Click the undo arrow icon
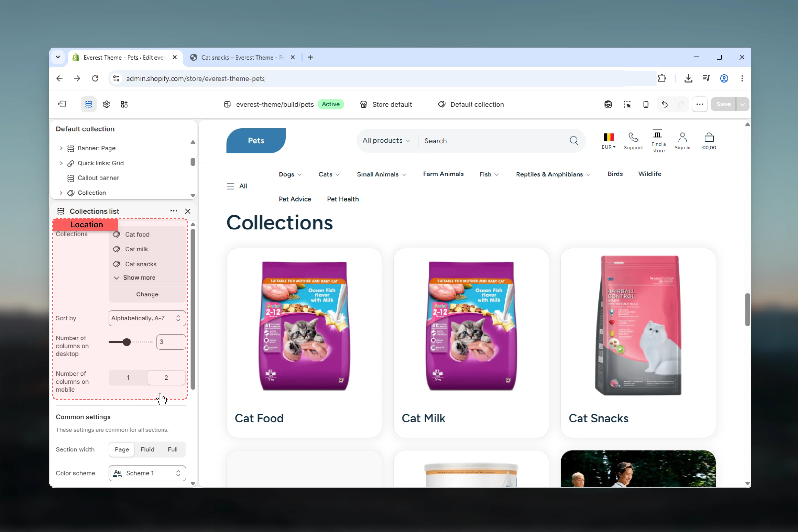Image resolution: width=798 pixels, height=532 pixels. click(665, 104)
